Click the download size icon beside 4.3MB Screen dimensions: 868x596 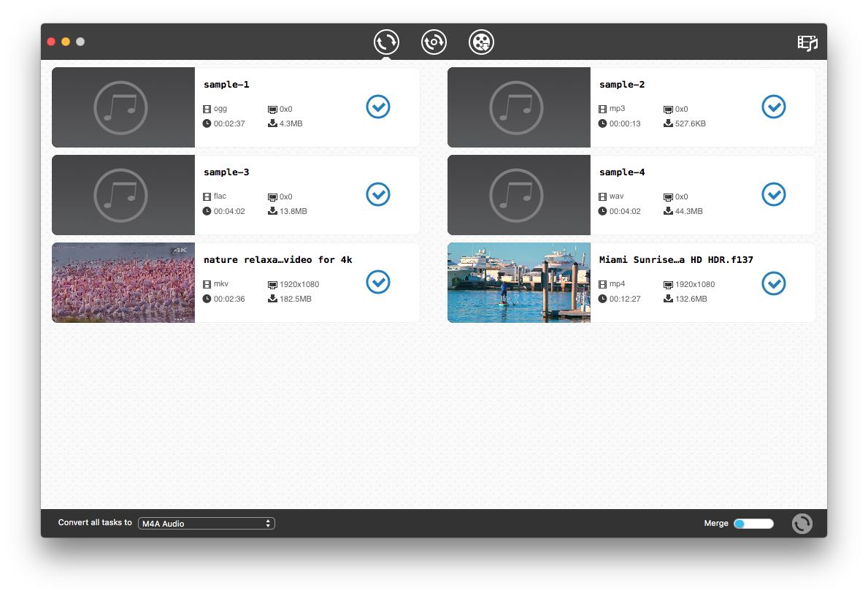click(272, 123)
